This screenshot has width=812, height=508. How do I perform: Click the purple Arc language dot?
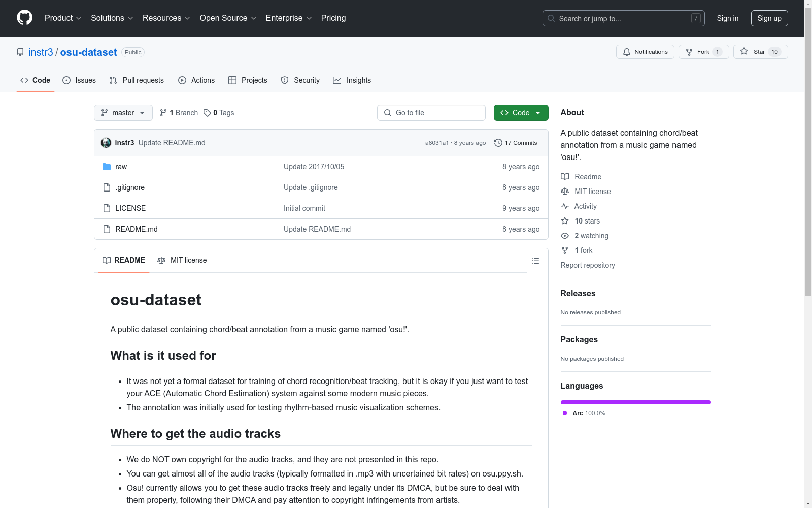(565, 413)
